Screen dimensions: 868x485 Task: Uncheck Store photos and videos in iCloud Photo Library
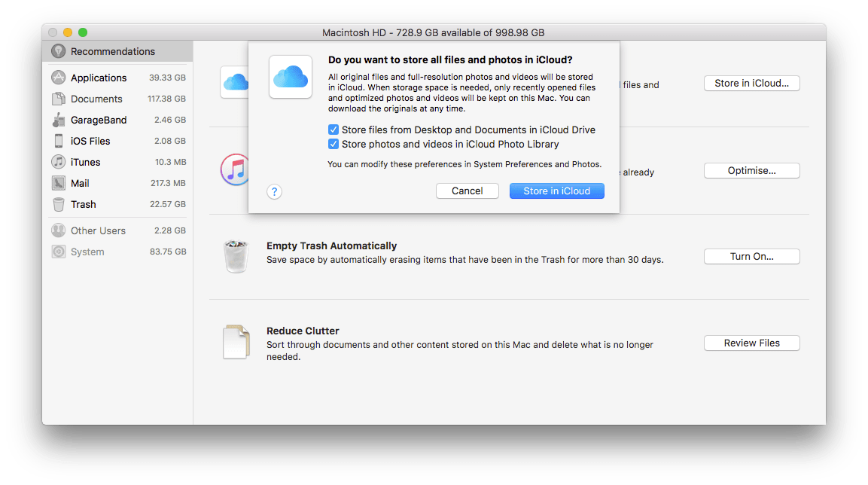333,144
